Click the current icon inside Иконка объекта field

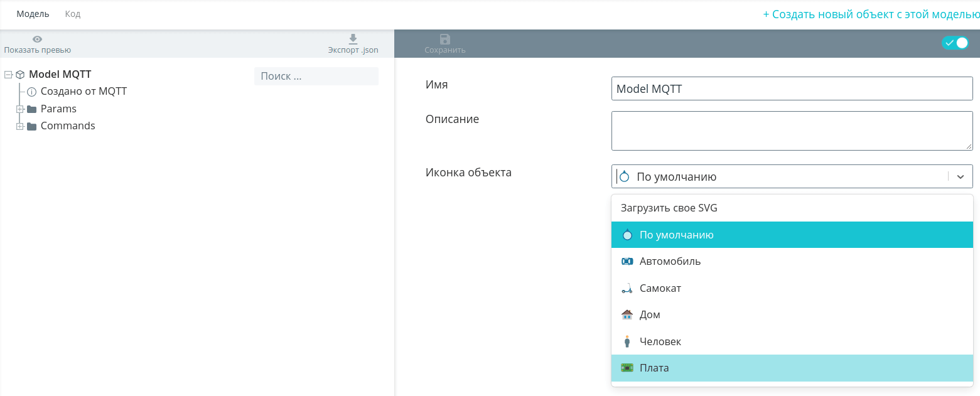point(624,176)
